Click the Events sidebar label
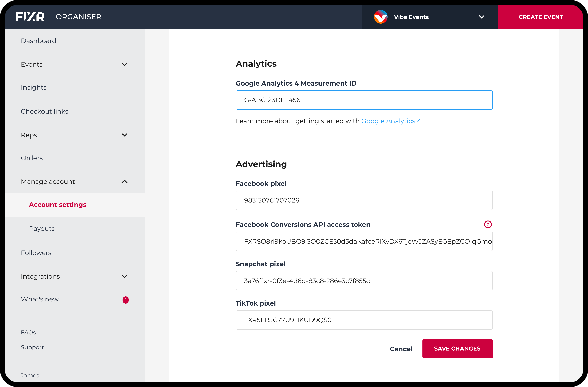Viewport: 588px width, 387px height. (x=32, y=64)
